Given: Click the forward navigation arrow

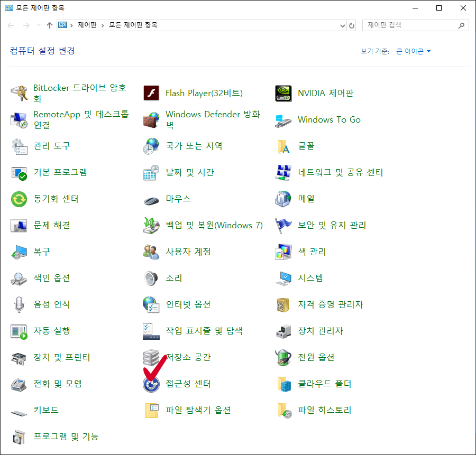Looking at the screenshot, I should coord(26,25).
